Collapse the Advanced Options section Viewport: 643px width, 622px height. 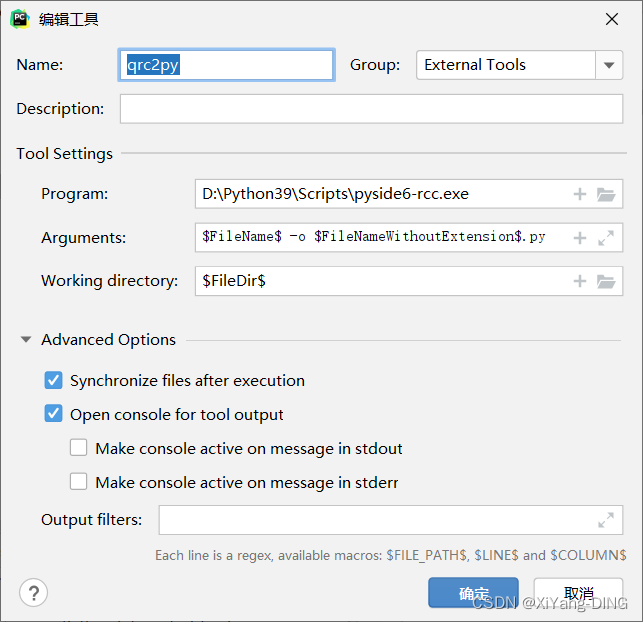pos(26,340)
